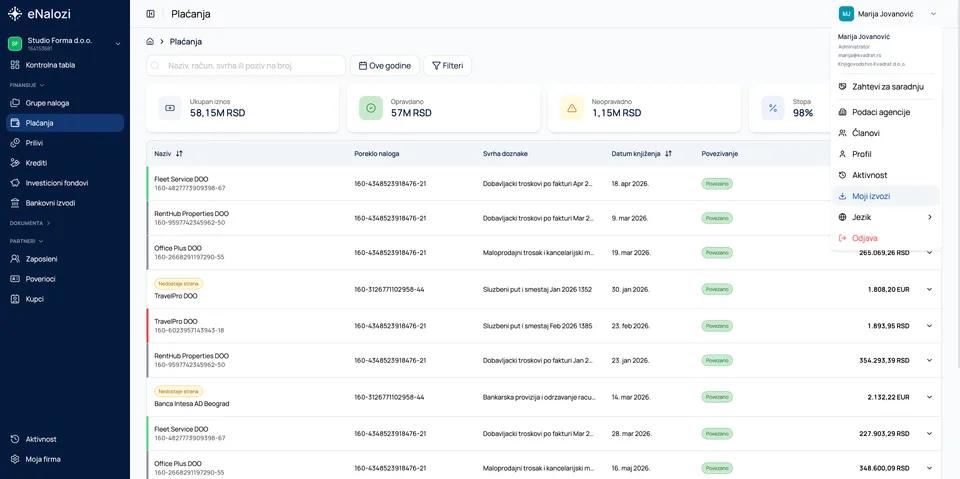Viewport: 960px width, 479px height.
Task: Click the Ukupan iznos card icon
Action: (x=170, y=108)
